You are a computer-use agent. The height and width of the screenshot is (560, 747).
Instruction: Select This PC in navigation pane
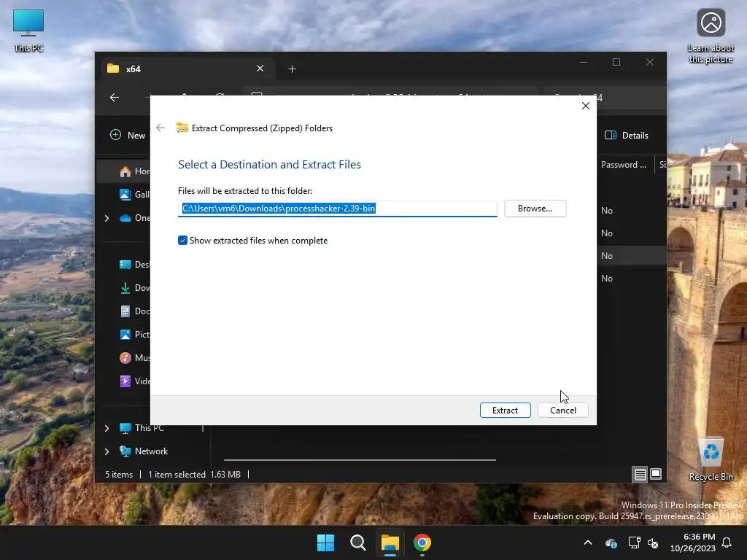142,428
